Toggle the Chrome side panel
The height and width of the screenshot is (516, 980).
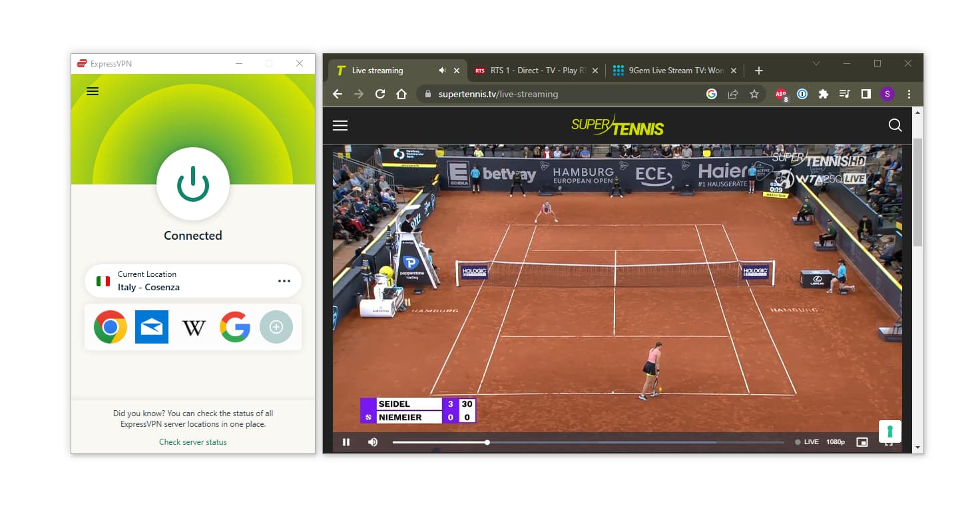point(865,94)
